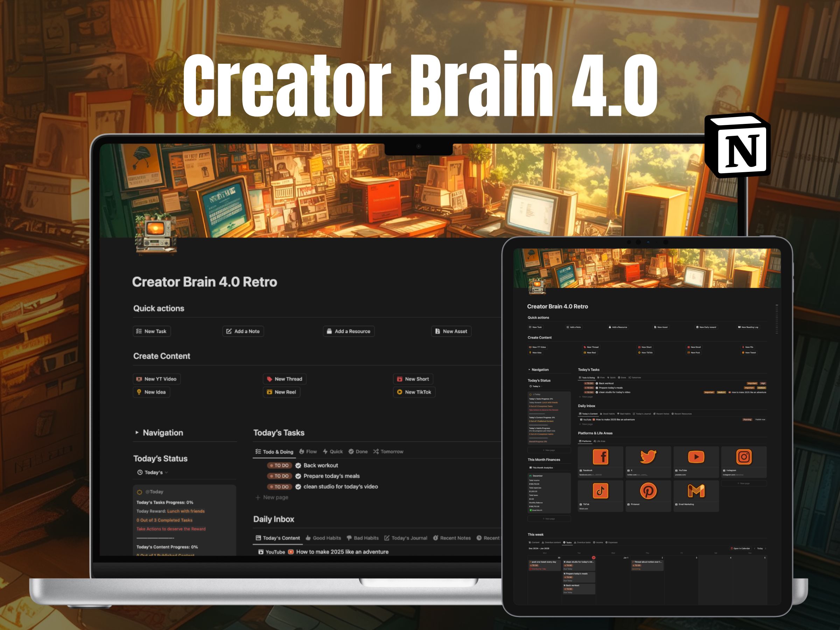
Task: Mark Prepare today's meals as done
Action: click(x=298, y=476)
